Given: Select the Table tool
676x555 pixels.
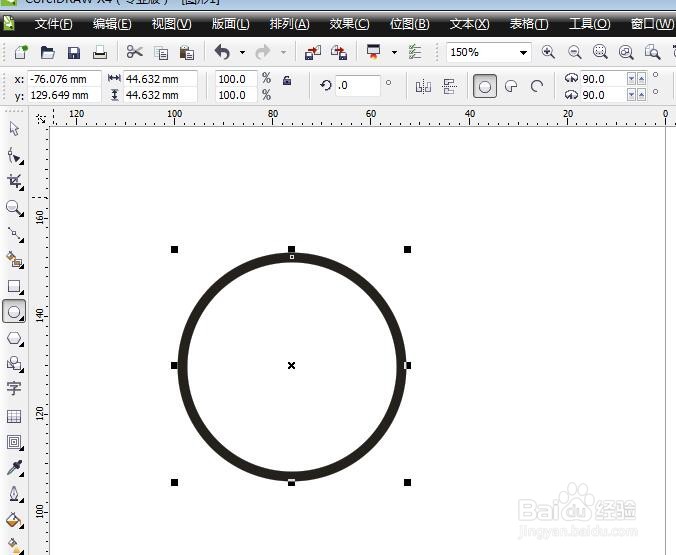Looking at the screenshot, I should click(14, 416).
